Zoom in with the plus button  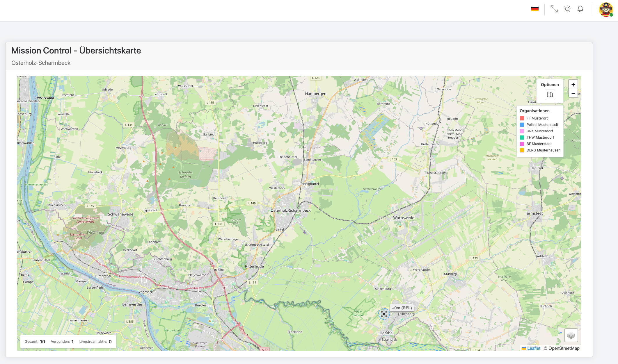pos(573,85)
